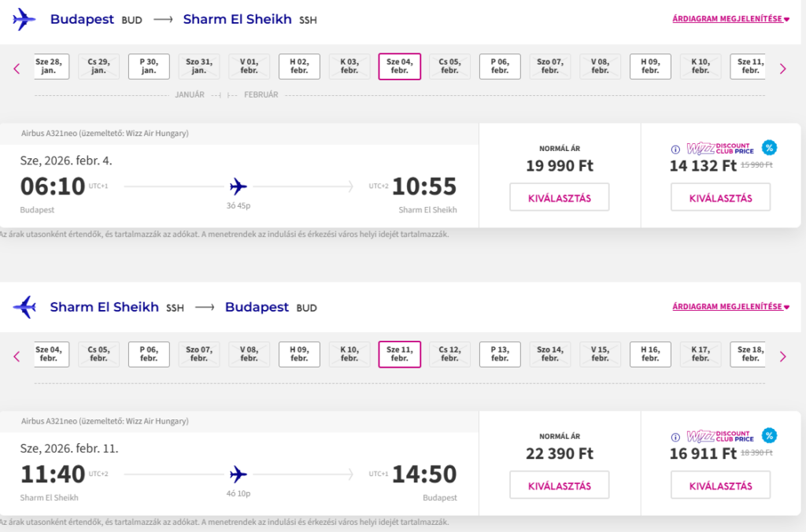Show later return dates with right arrow
Image resolution: width=806 pixels, height=532 pixels.
782,357
